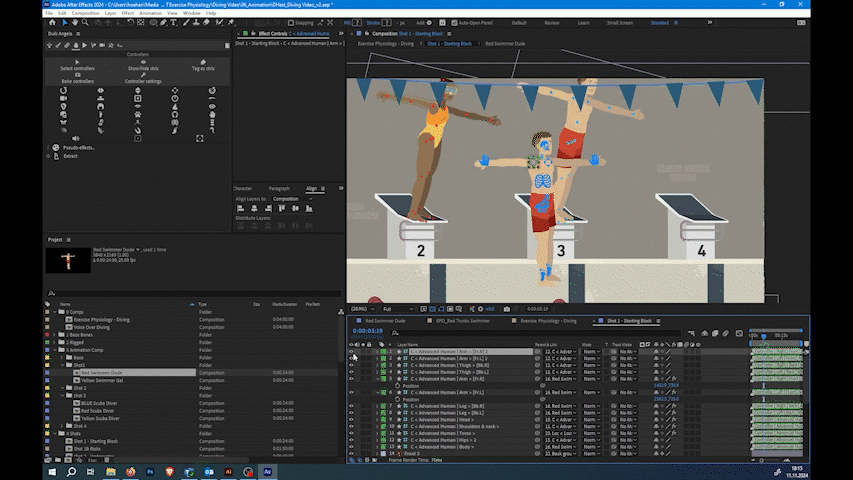Open the Composition menu
This screenshot has height=480, width=853.
pos(85,13)
